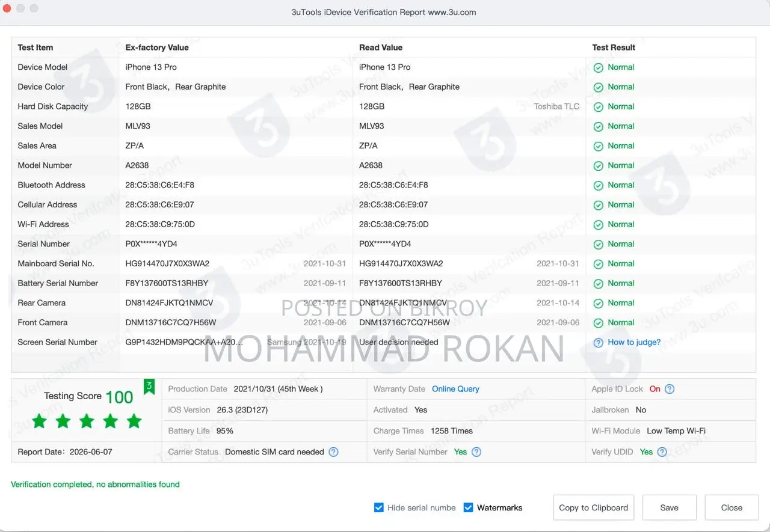Click the Charge Times 1258 Times value
This screenshot has width=770, height=532.
(452, 431)
